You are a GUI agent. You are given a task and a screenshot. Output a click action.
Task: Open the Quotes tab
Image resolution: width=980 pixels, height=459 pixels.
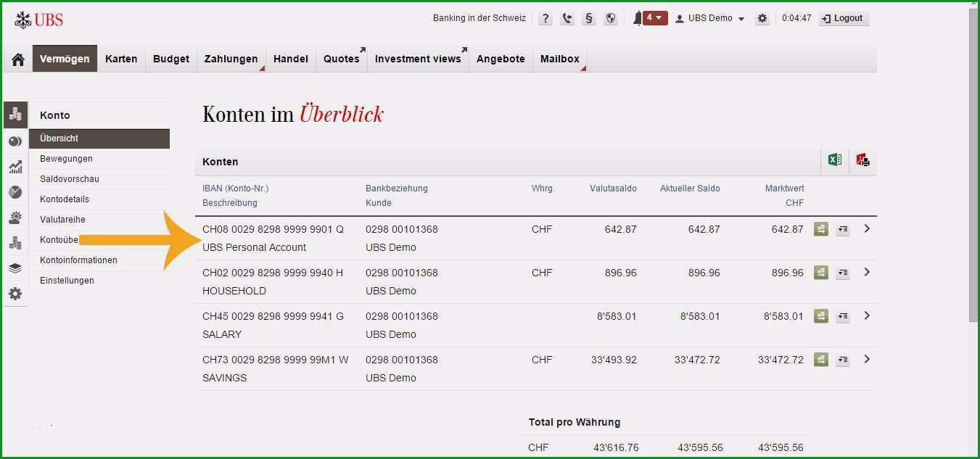pos(342,59)
